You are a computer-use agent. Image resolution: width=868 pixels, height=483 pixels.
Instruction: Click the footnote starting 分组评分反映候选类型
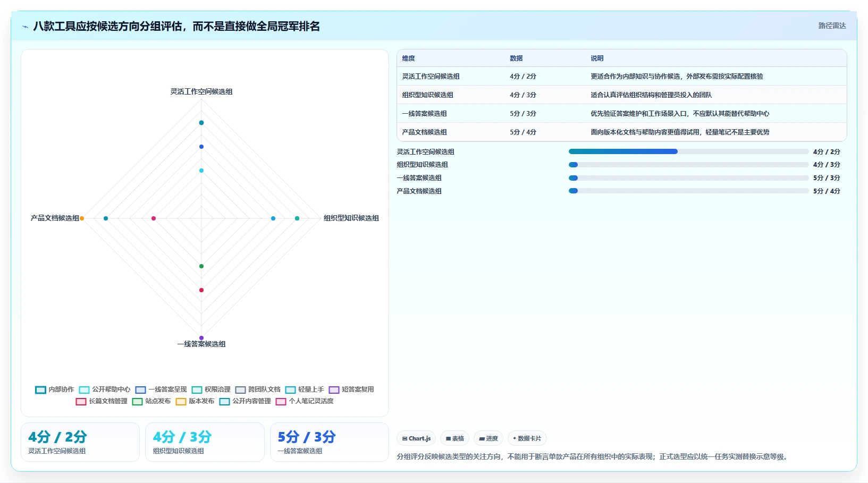coord(593,456)
